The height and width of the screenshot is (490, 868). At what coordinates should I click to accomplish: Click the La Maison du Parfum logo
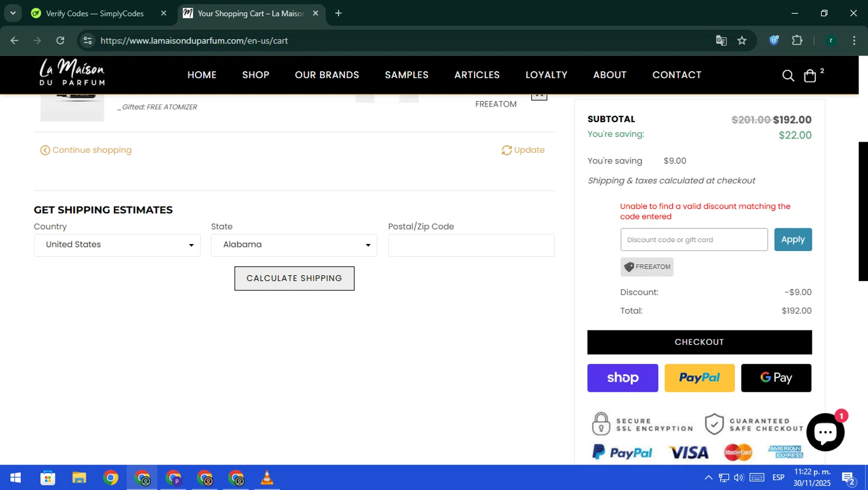pos(72,73)
